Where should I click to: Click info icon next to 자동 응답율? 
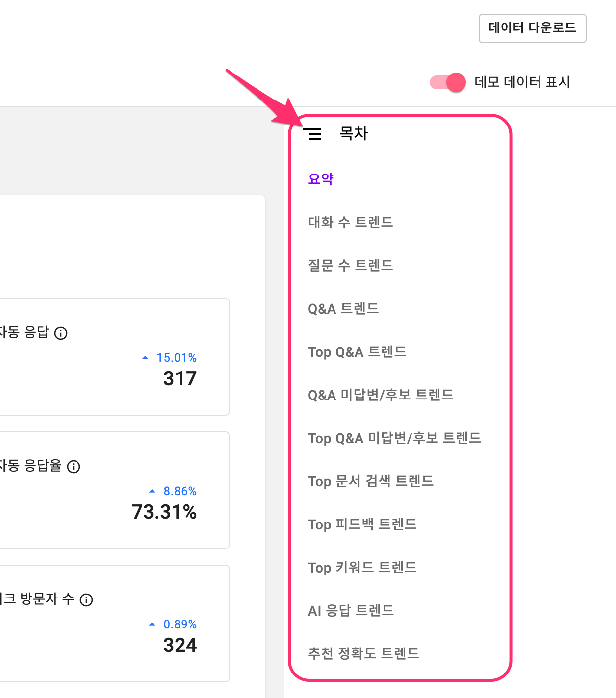74,467
